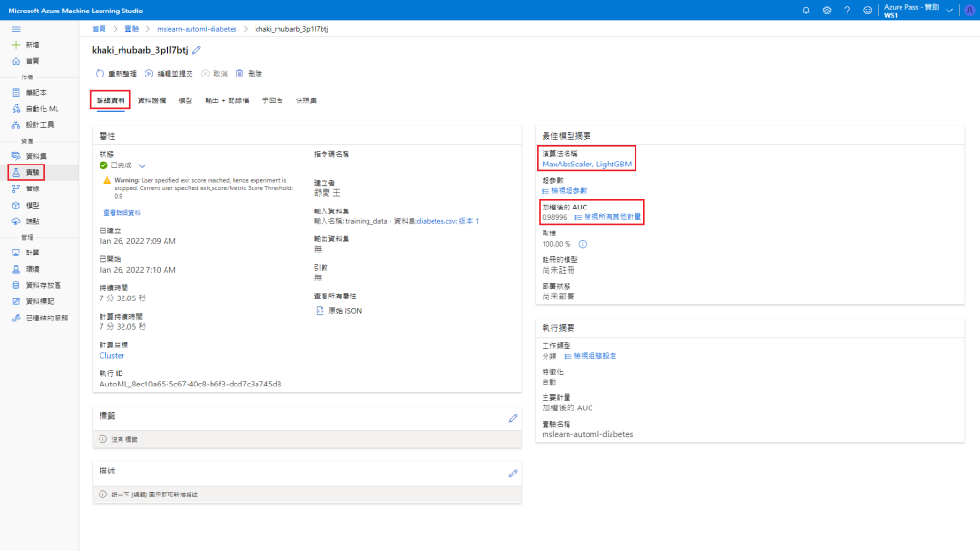Click created time Jan 26, 2022 7:09 AM
This screenshot has height=551, width=980.
(138, 241)
